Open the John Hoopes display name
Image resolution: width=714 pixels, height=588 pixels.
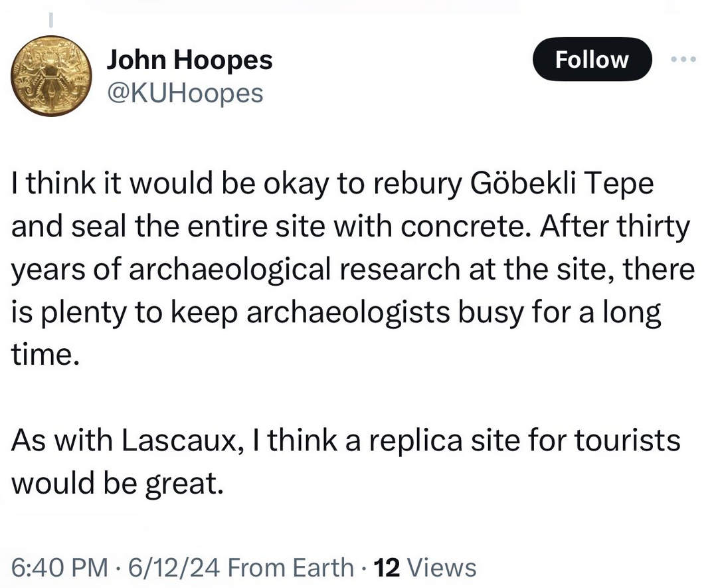pyautogui.click(x=189, y=60)
